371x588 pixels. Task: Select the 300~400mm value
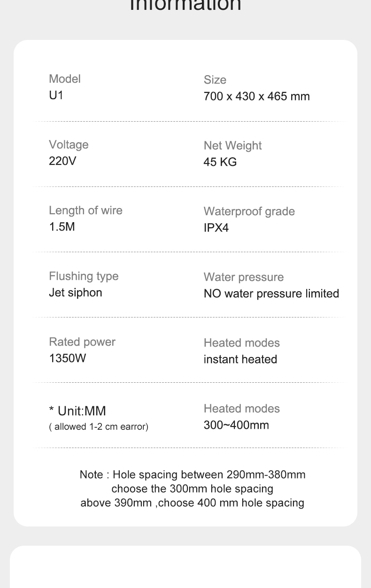point(236,425)
